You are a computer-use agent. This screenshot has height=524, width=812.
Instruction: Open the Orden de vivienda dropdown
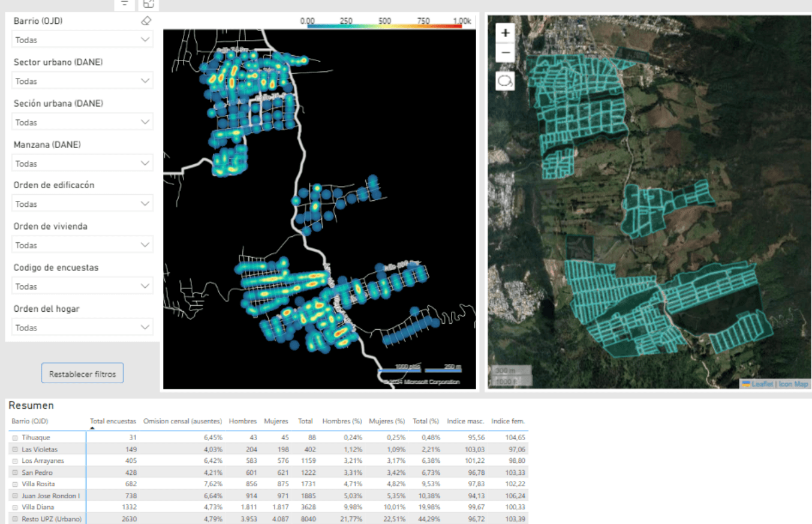(x=82, y=245)
